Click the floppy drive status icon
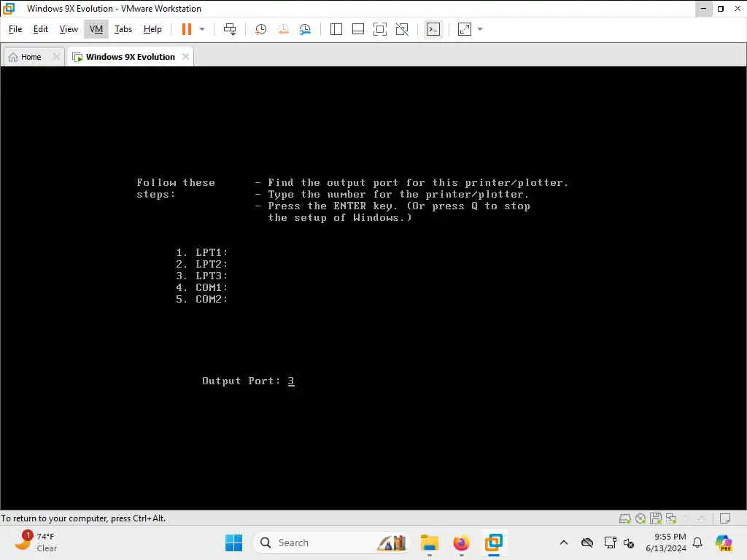This screenshot has width=747, height=560. click(656, 518)
